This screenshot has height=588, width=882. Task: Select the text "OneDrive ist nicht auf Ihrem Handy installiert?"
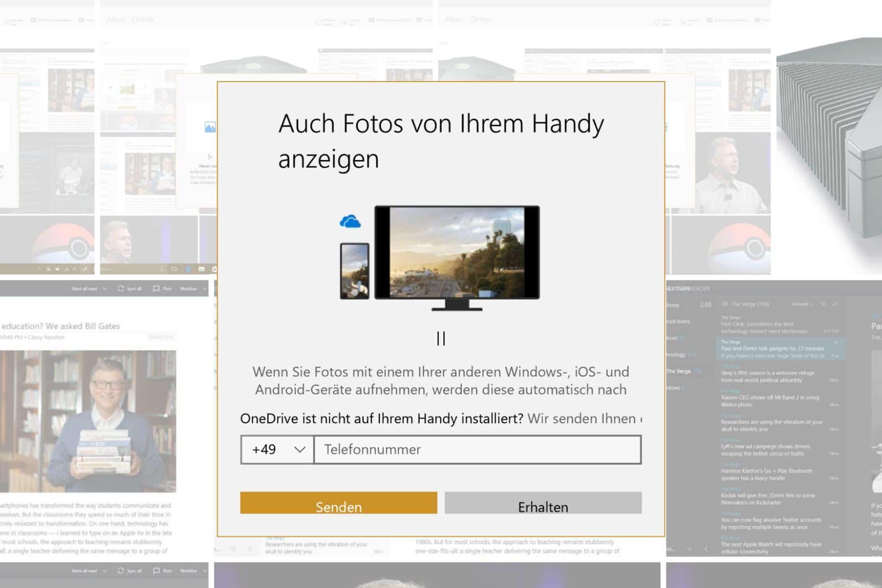(382, 418)
